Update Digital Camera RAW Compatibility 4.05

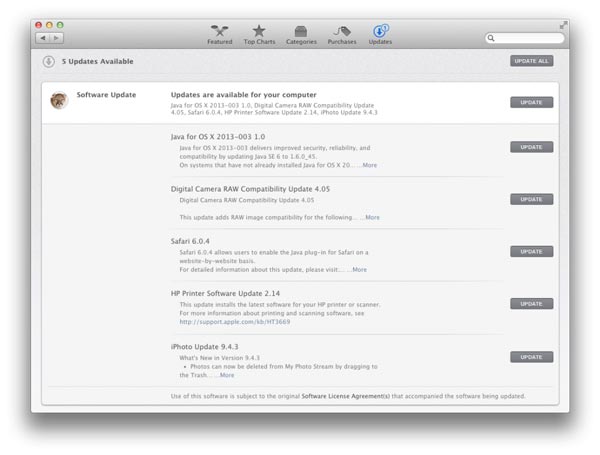(531, 199)
